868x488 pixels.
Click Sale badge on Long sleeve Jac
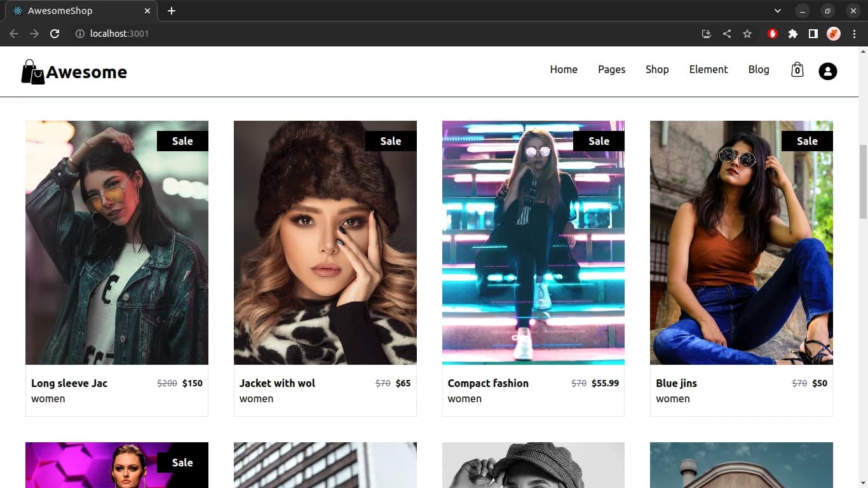(x=182, y=141)
